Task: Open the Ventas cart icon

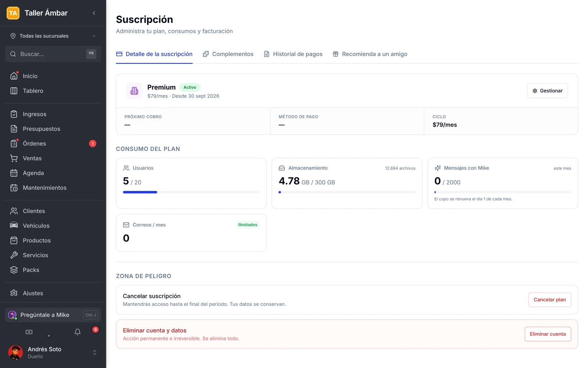Action: pos(14,158)
